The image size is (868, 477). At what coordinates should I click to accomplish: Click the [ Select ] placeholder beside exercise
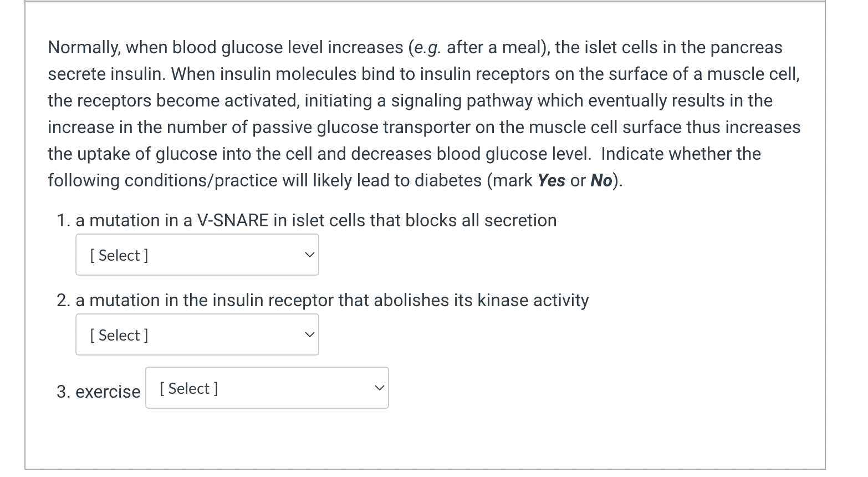point(188,388)
